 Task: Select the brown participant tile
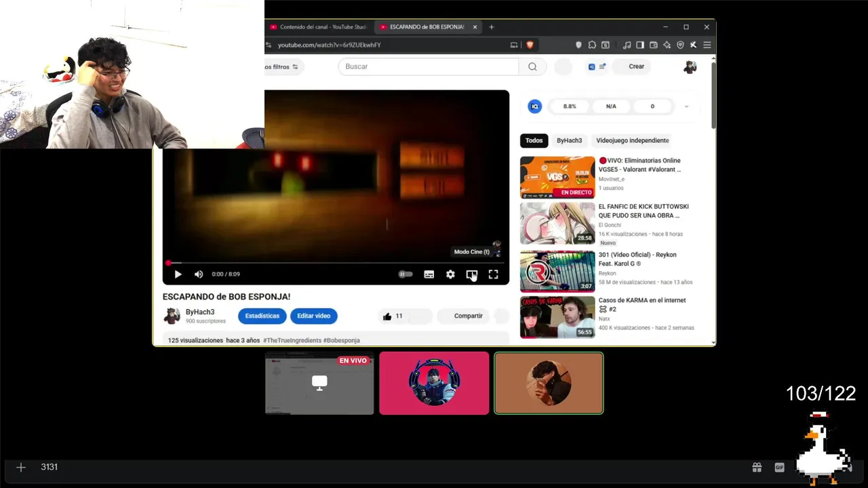[x=549, y=383]
